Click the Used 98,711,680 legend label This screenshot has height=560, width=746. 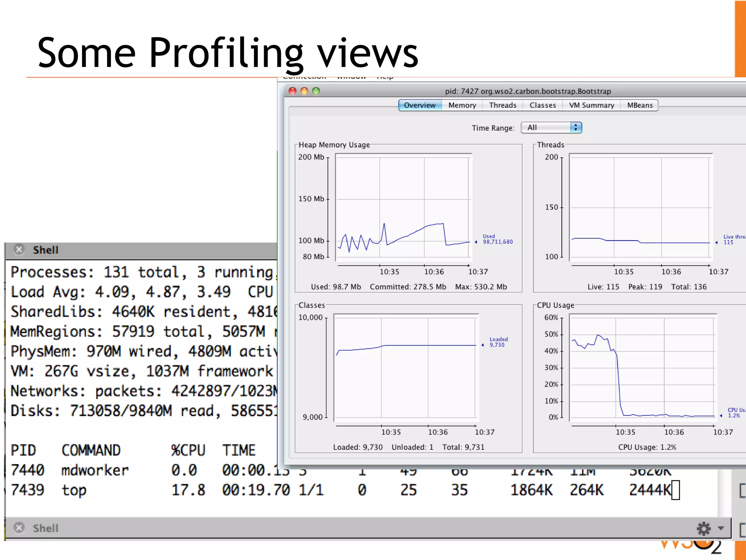click(498, 239)
